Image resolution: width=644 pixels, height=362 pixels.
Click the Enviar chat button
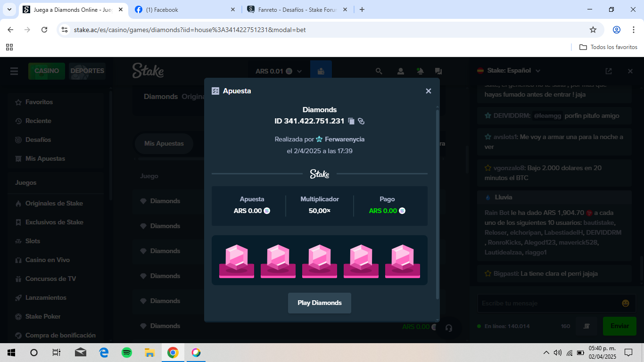(x=619, y=326)
